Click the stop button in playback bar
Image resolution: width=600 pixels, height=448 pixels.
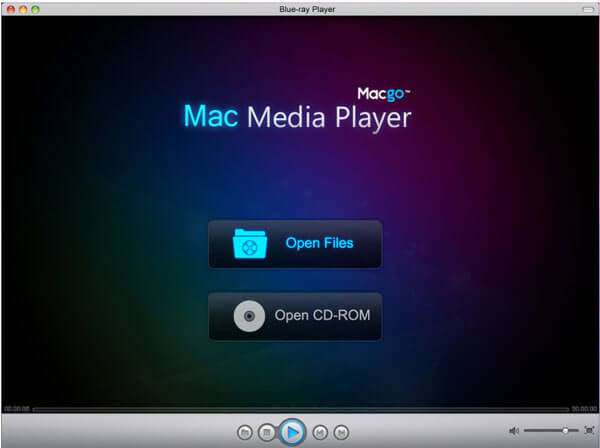pyautogui.click(x=267, y=432)
